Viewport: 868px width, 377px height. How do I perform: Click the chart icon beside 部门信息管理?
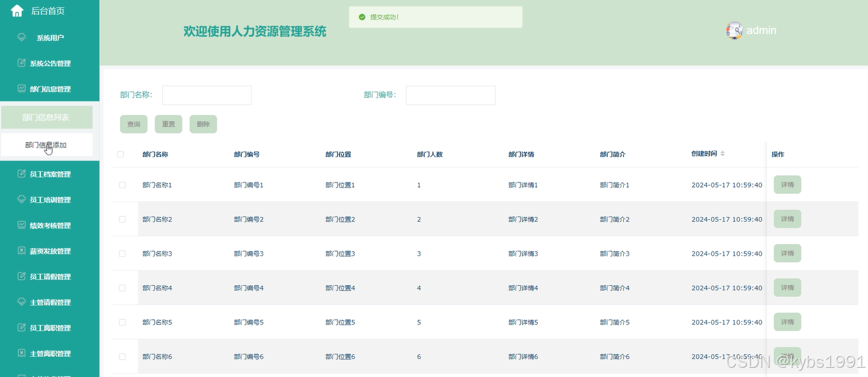(21, 88)
